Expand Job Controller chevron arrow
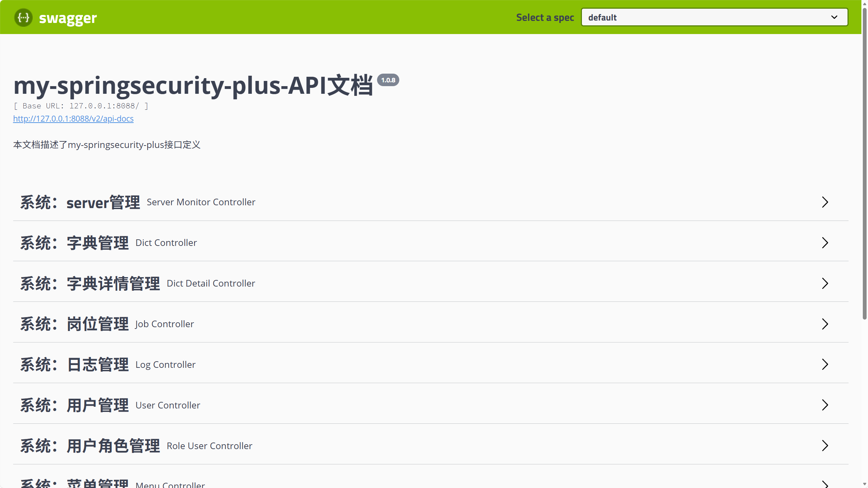Image resolution: width=868 pixels, height=488 pixels. point(825,324)
